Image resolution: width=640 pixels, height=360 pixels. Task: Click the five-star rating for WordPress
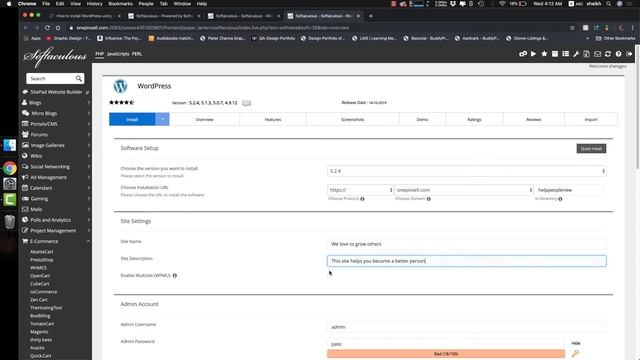pos(122,102)
